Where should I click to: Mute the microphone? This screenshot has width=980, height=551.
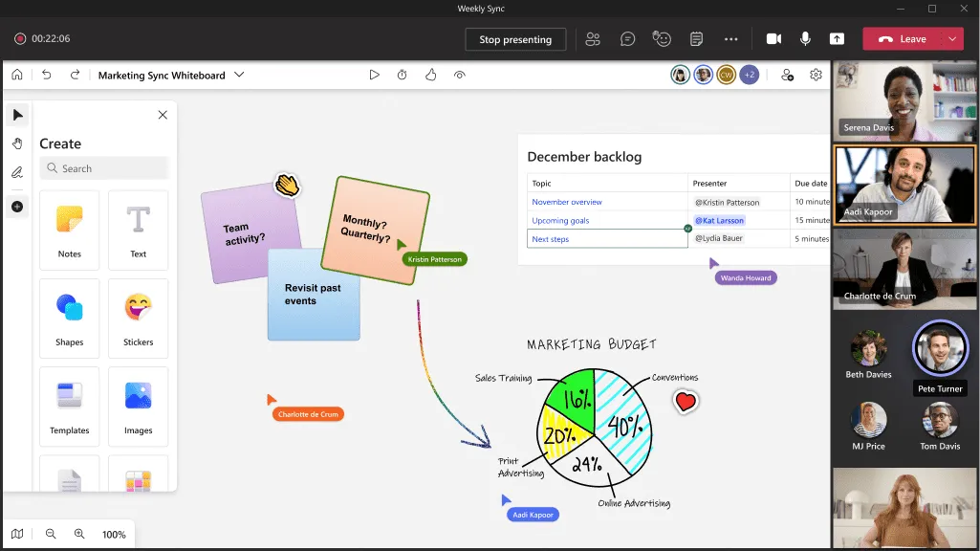(805, 38)
